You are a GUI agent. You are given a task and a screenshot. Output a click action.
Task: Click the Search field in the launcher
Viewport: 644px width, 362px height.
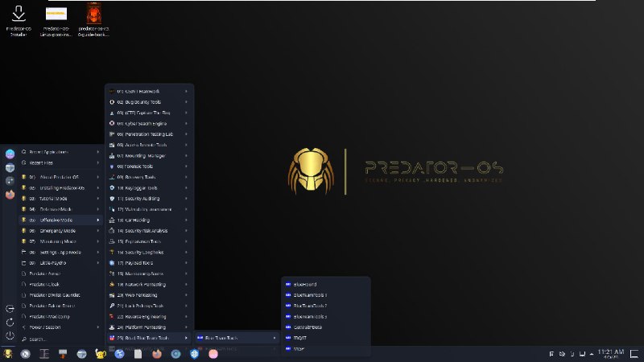point(61,339)
